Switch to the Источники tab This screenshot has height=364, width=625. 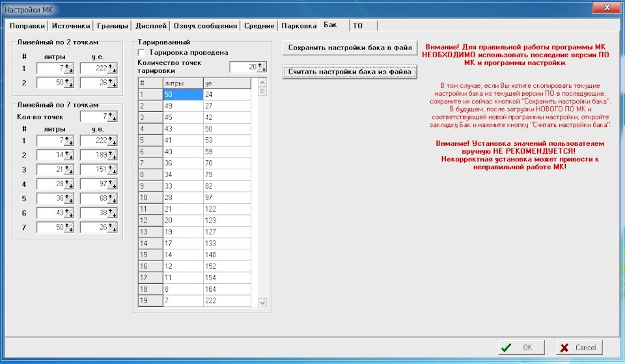(71, 26)
